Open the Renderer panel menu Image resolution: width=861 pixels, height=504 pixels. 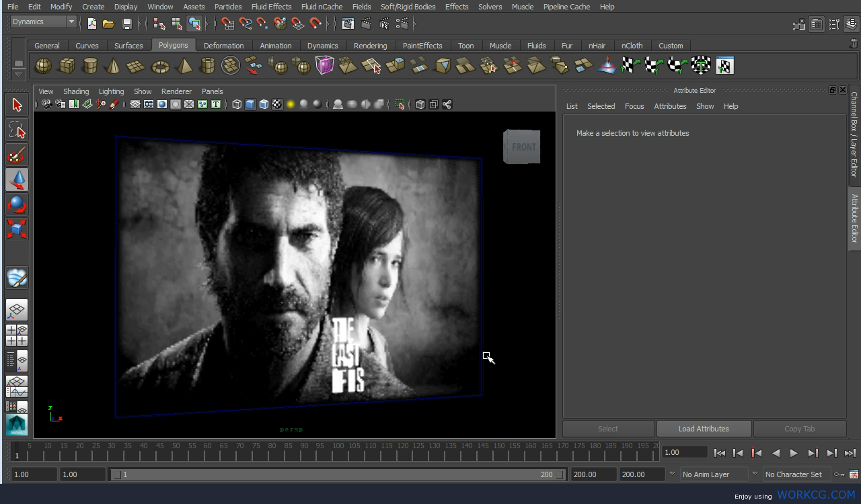coord(176,91)
